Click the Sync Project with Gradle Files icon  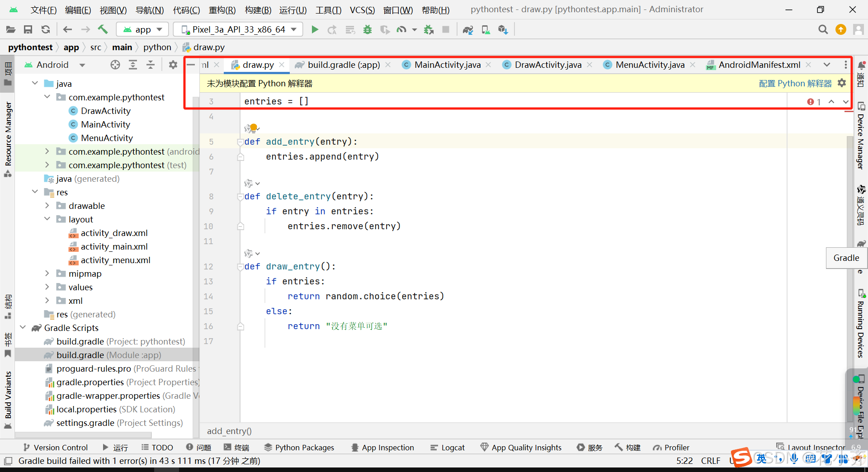click(468, 29)
